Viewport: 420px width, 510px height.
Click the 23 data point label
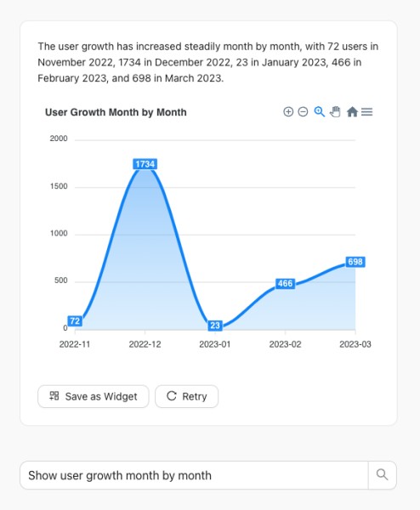pos(215,326)
